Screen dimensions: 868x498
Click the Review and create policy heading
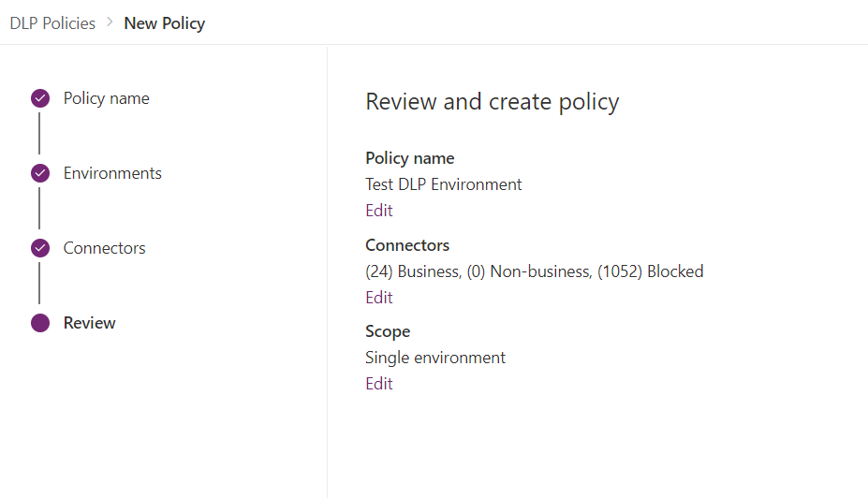492,102
